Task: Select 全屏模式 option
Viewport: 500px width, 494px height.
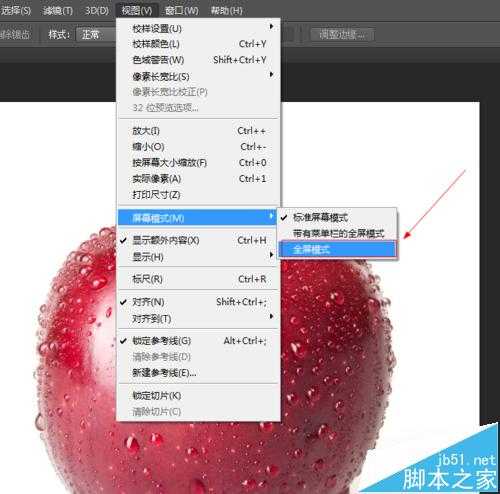Action: click(337, 249)
